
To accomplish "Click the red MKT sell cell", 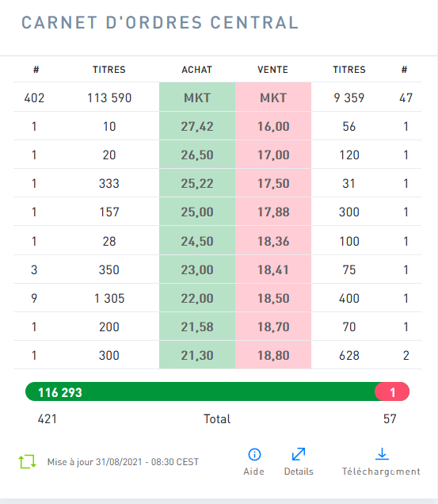I will [x=273, y=97].
